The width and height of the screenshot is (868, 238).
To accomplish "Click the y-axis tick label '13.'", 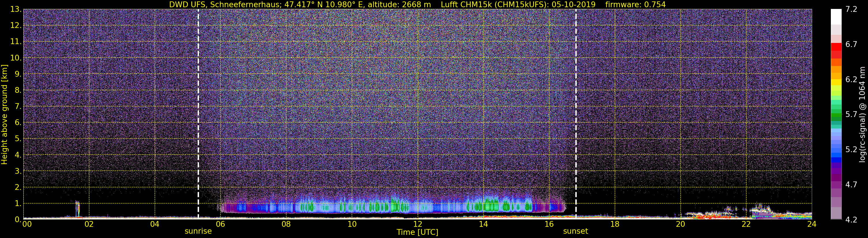I will pos(16,10).
